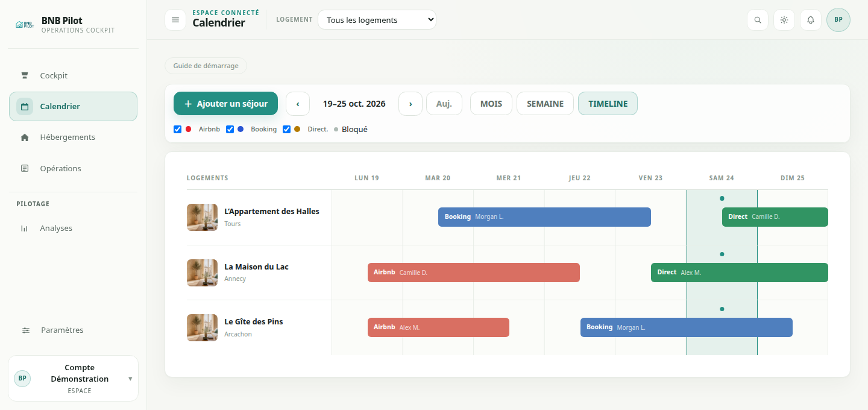Screen dimensions: 868x410
Task: Expand the Compte Démonstration account menu arrow
Action: pos(130,379)
